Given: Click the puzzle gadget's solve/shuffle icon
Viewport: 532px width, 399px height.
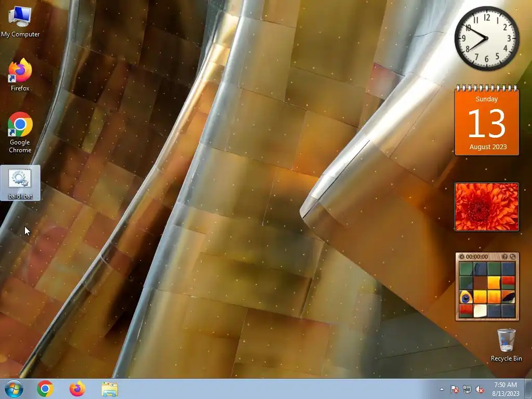Looking at the screenshot, I should tap(512, 257).
